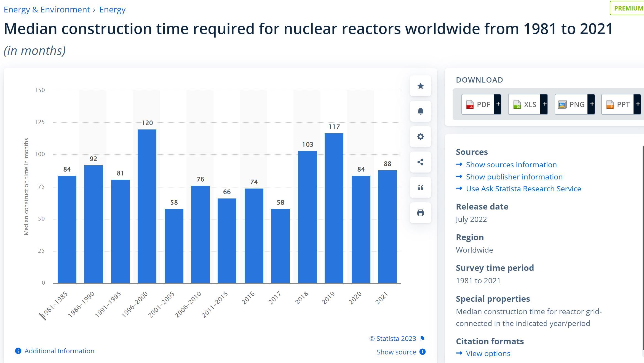Open the Energy & Environment breadcrumb
The width and height of the screenshot is (644, 363).
coord(47,10)
